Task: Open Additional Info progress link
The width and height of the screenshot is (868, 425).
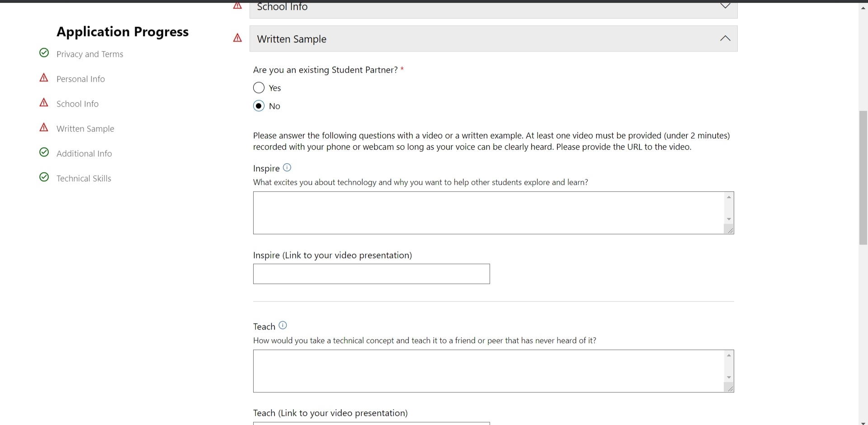Action: [84, 154]
